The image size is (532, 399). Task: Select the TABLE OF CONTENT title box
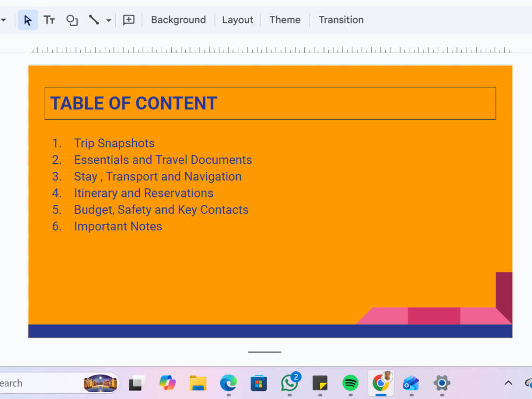click(x=270, y=103)
